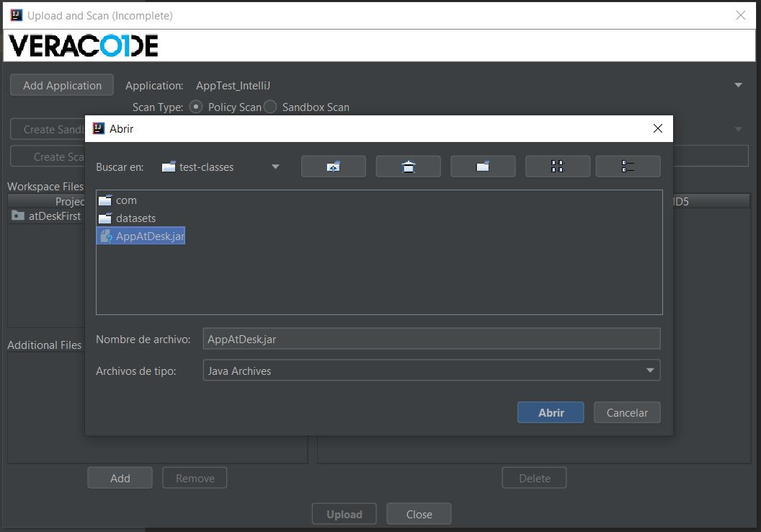The width and height of the screenshot is (761, 532).
Task: Switch to details view icon
Action: pos(628,167)
